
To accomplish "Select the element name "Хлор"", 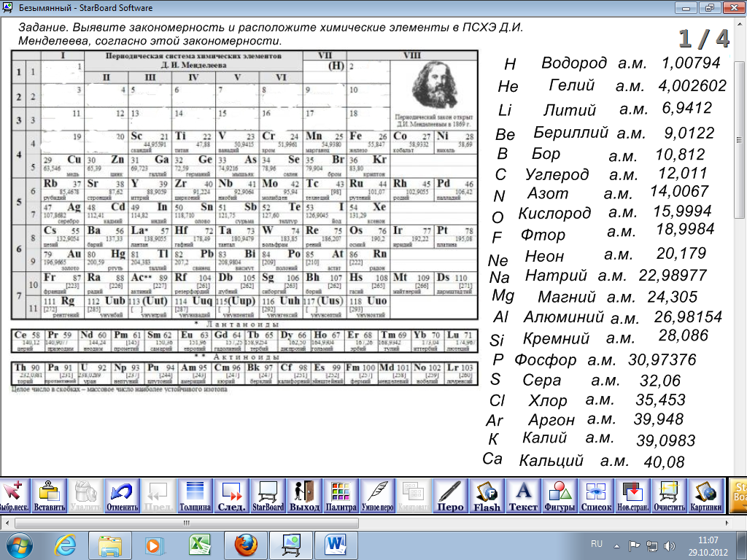I will click(x=547, y=400).
